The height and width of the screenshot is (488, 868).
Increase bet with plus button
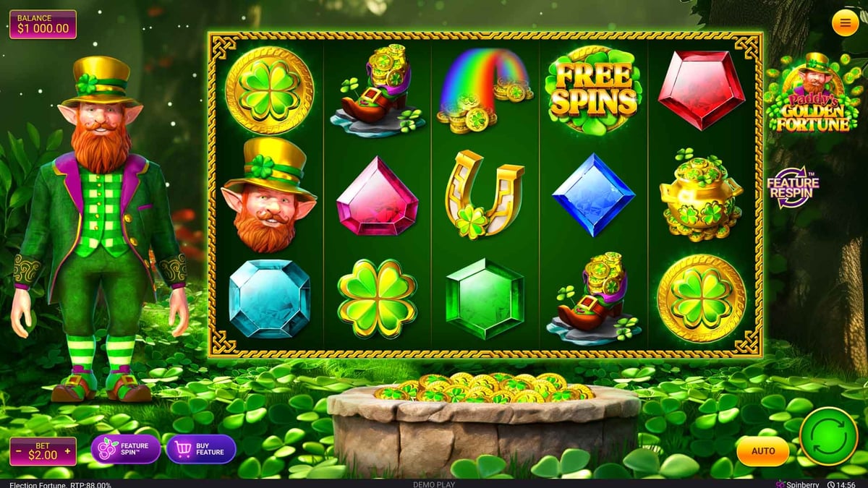[x=68, y=452]
